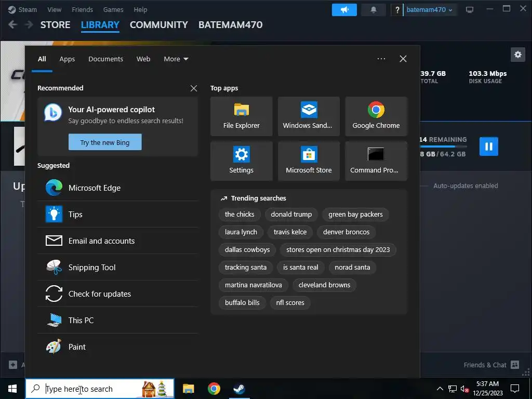The height and width of the screenshot is (399, 532).
Task: Enter Steam Big Picture mode icon
Action: tap(469, 10)
